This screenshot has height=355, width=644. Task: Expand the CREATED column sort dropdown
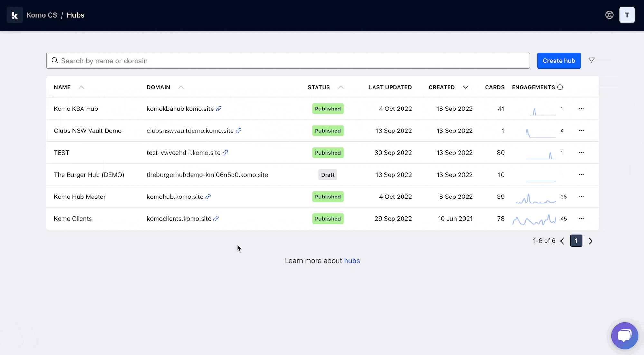466,87
